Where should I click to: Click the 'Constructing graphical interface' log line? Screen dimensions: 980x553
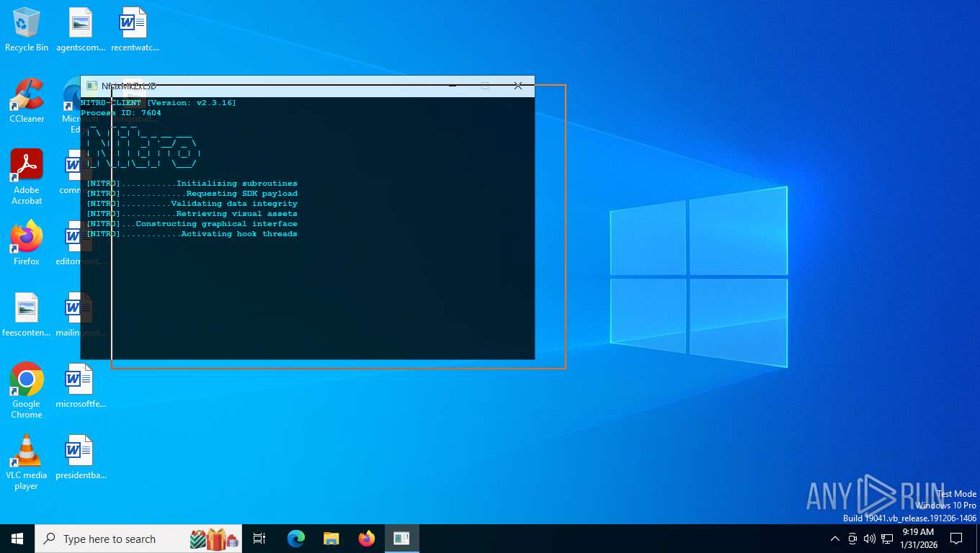coord(192,224)
